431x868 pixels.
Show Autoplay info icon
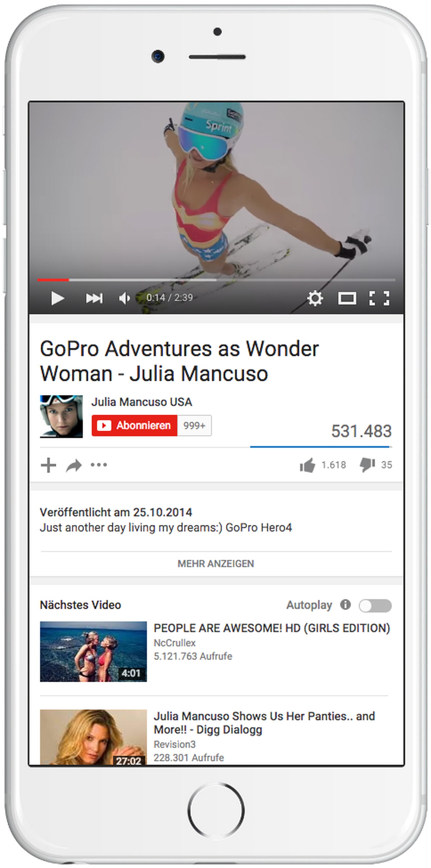click(x=345, y=605)
